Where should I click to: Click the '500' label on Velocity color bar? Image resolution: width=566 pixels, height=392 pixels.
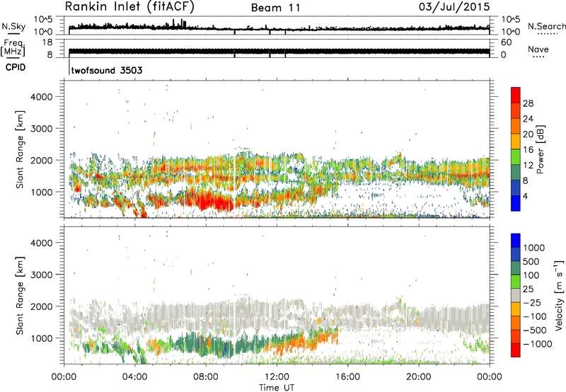coord(532,262)
